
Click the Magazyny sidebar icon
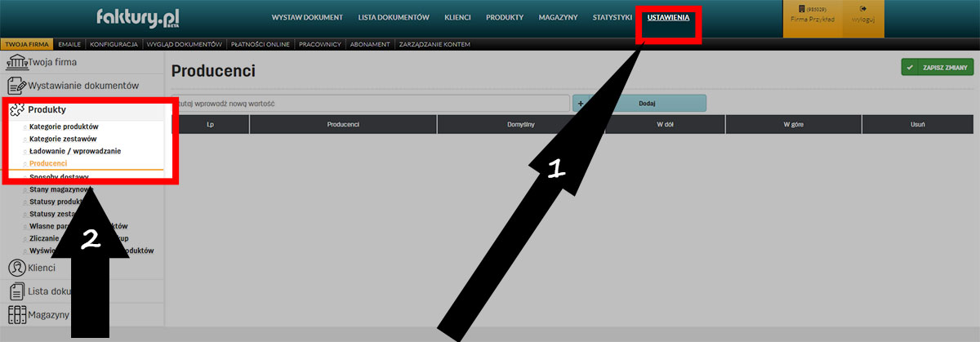(16, 314)
